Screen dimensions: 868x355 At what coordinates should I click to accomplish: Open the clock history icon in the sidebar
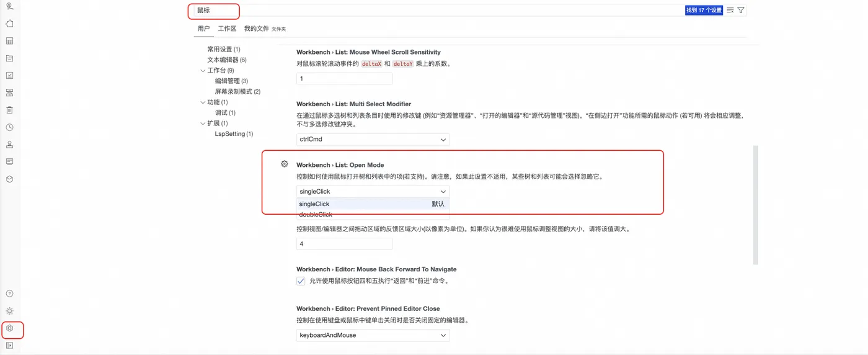click(x=9, y=127)
